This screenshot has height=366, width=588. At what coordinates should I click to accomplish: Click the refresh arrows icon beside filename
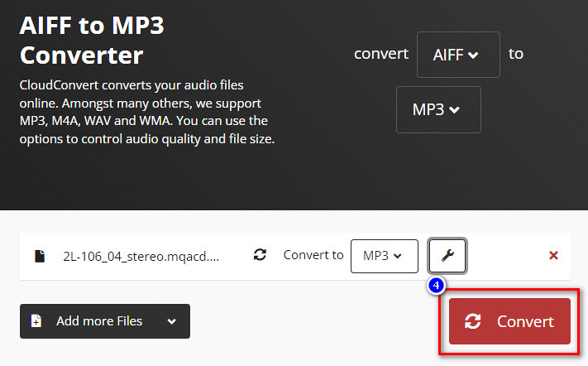coord(260,255)
